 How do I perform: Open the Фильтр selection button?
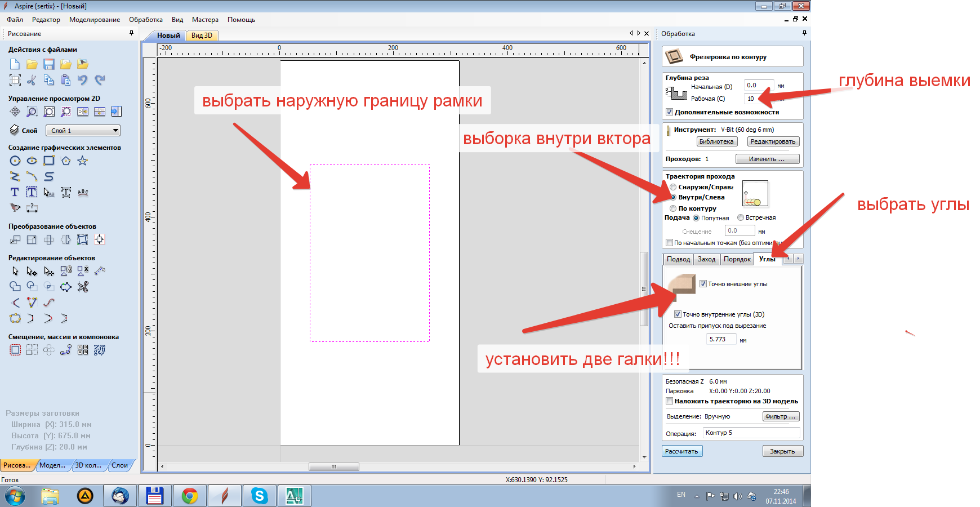point(781,416)
